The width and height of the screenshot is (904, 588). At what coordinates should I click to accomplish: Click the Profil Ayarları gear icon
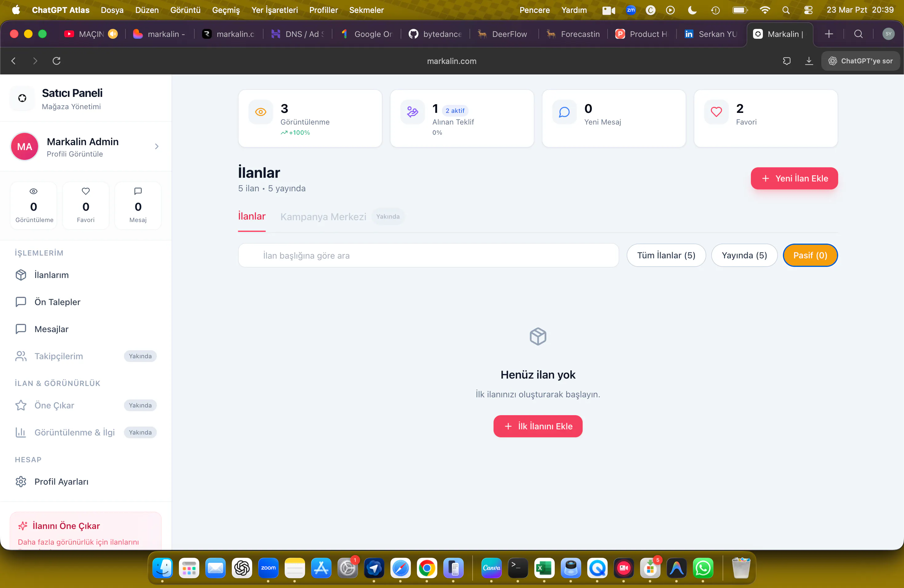click(21, 482)
